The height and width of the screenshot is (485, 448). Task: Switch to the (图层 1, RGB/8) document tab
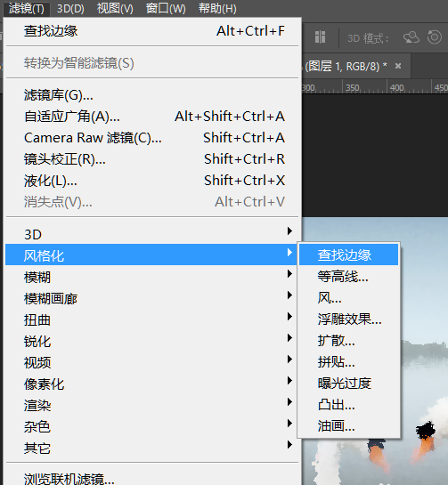pos(346,66)
